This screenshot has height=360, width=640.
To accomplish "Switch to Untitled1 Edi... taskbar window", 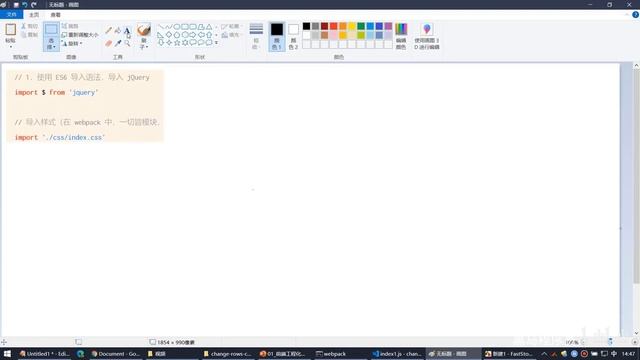I will click(44, 354).
